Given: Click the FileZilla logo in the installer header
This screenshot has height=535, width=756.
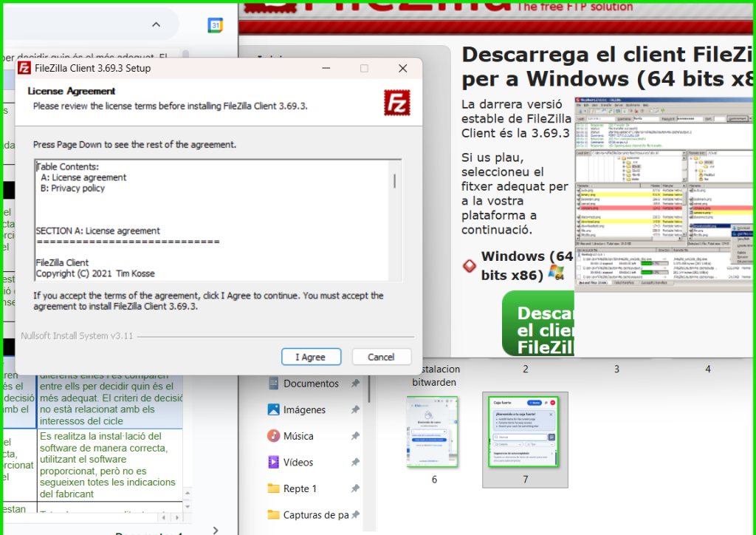Looking at the screenshot, I should pyautogui.click(x=396, y=103).
